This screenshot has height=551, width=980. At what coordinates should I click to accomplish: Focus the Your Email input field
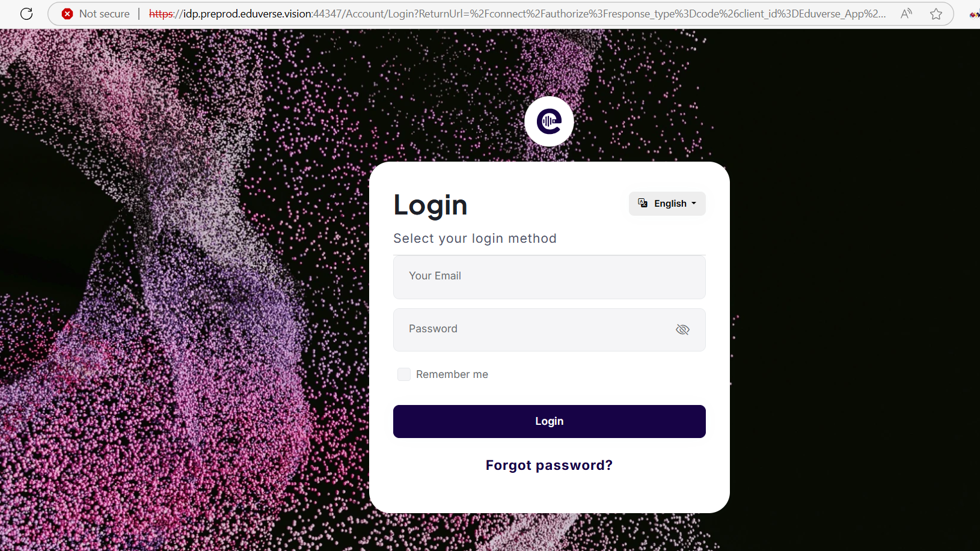click(x=549, y=277)
